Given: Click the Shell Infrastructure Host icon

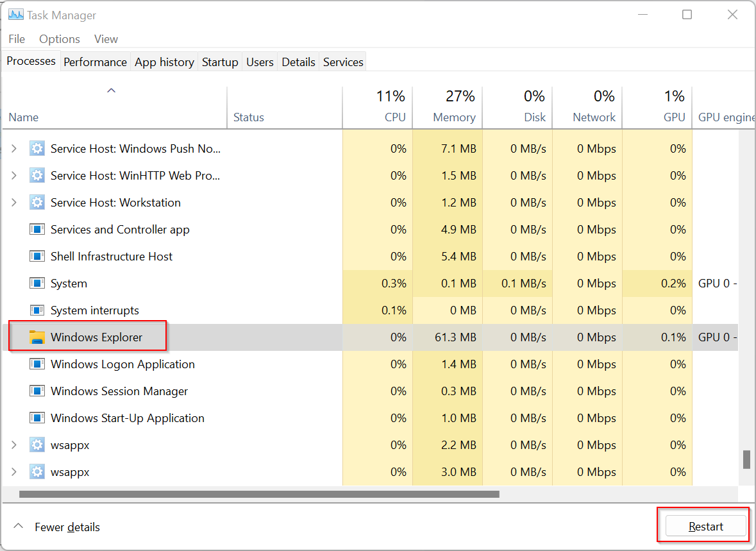Looking at the screenshot, I should (37, 256).
